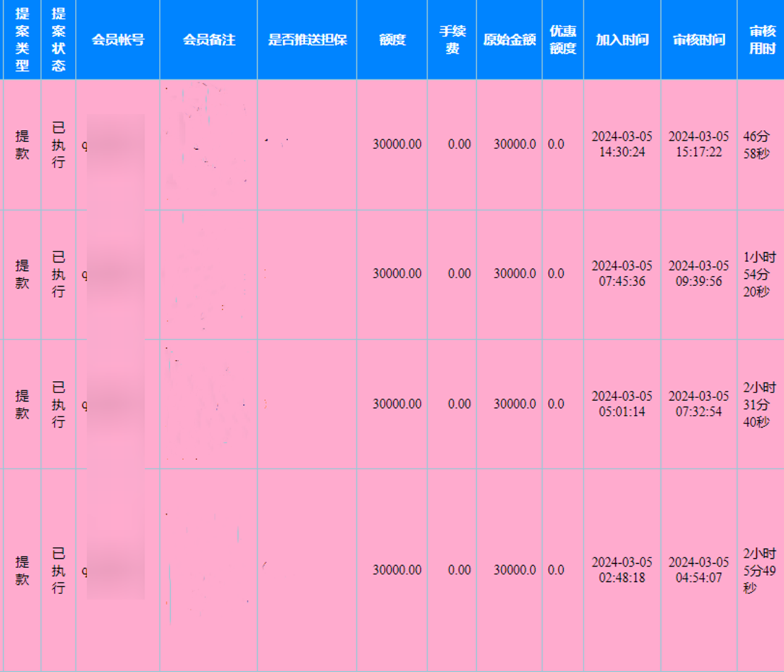Image resolution: width=784 pixels, height=672 pixels.
Task: Click the 提案状态 column header
Action: point(58,40)
